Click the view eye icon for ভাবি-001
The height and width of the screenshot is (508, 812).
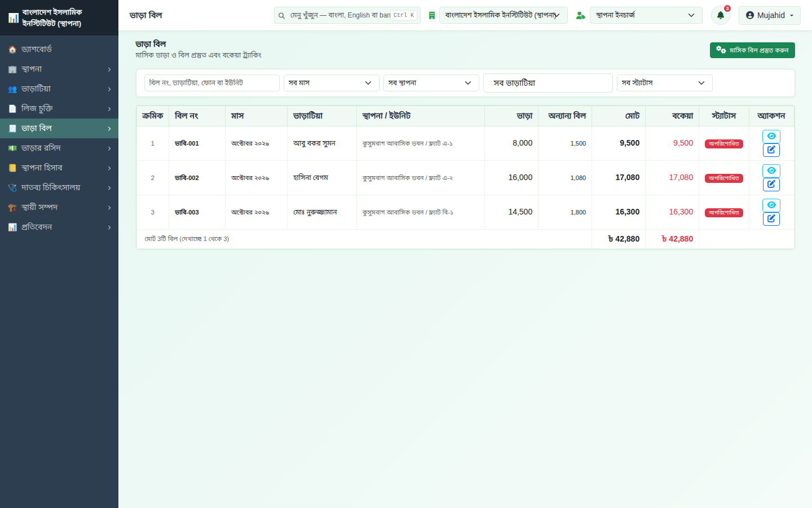tap(771, 136)
